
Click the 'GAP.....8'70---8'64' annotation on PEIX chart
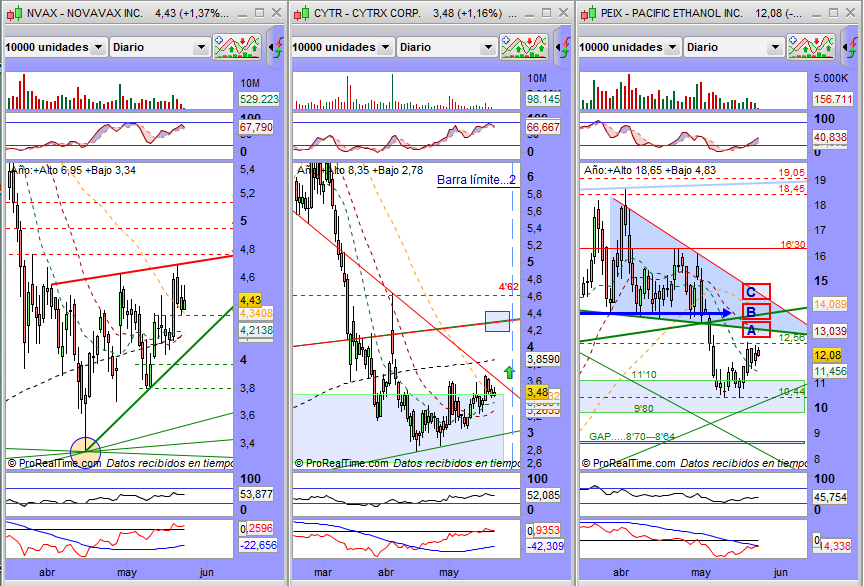(x=631, y=437)
